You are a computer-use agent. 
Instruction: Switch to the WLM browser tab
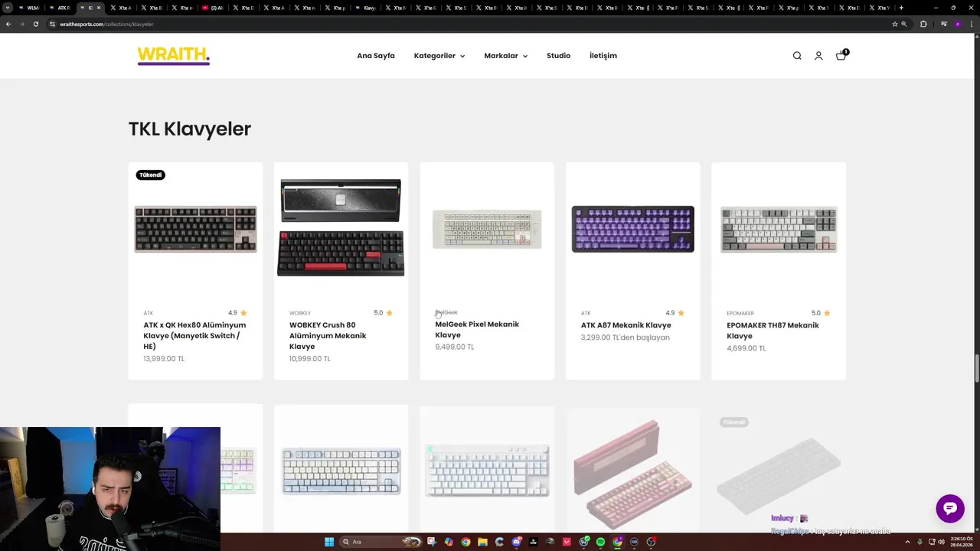[x=30, y=8]
